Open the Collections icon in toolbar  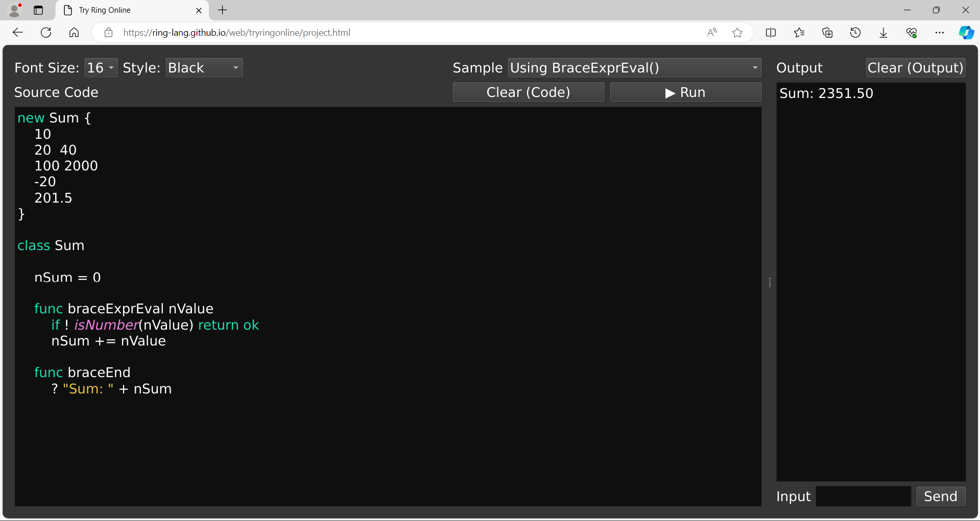827,33
